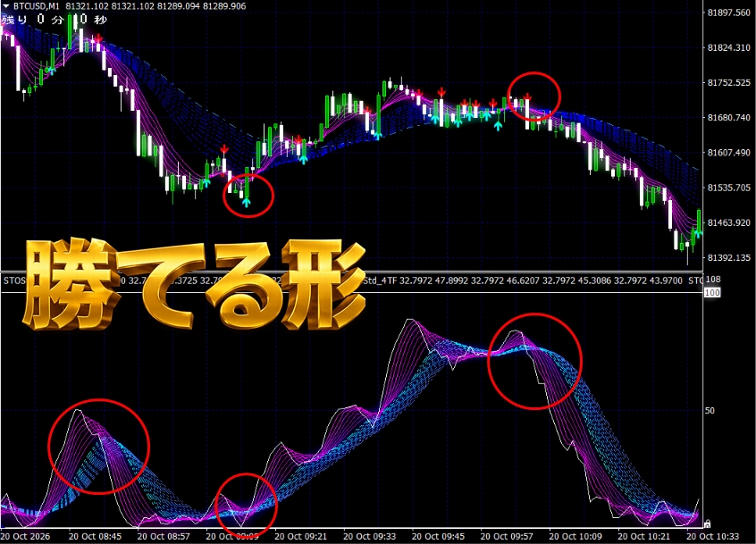This screenshot has width=756, height=544.
Task: Click the boxed 100 level label
Action: point(712,292)
